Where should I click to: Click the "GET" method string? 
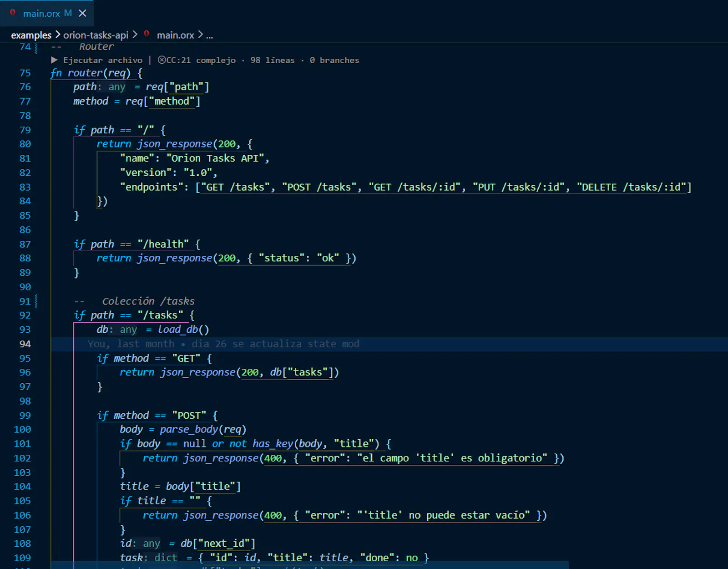(186, 358)
